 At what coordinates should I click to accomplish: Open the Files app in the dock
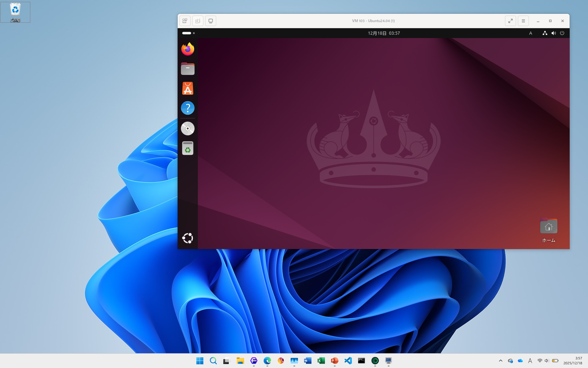click(x=188, y=69)
